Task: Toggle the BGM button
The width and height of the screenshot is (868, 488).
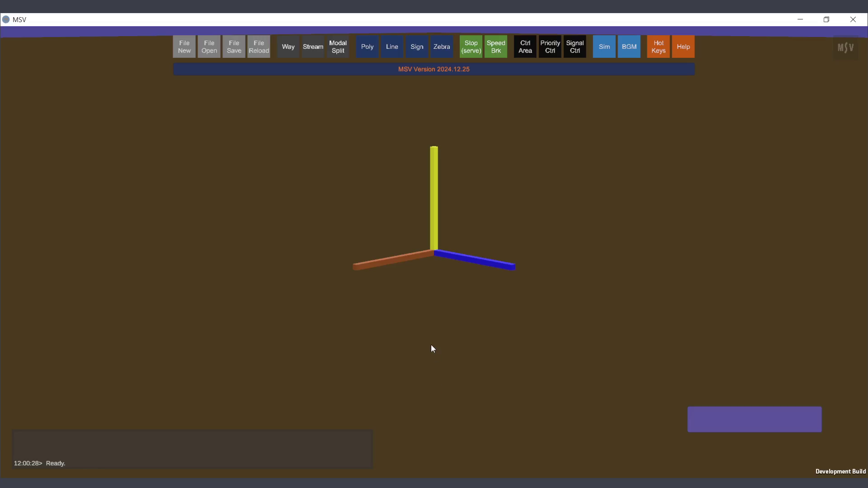Action: (629, 47)
